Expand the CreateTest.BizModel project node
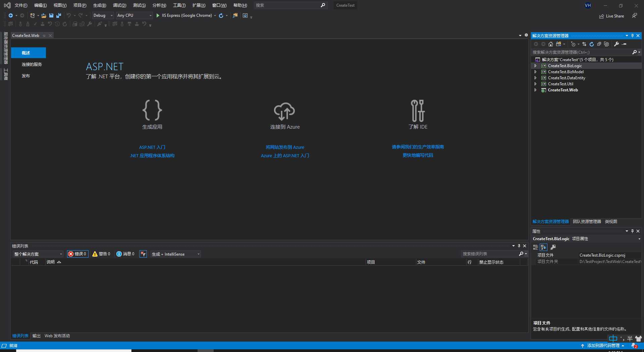644x352 pixels. [535, 72]
